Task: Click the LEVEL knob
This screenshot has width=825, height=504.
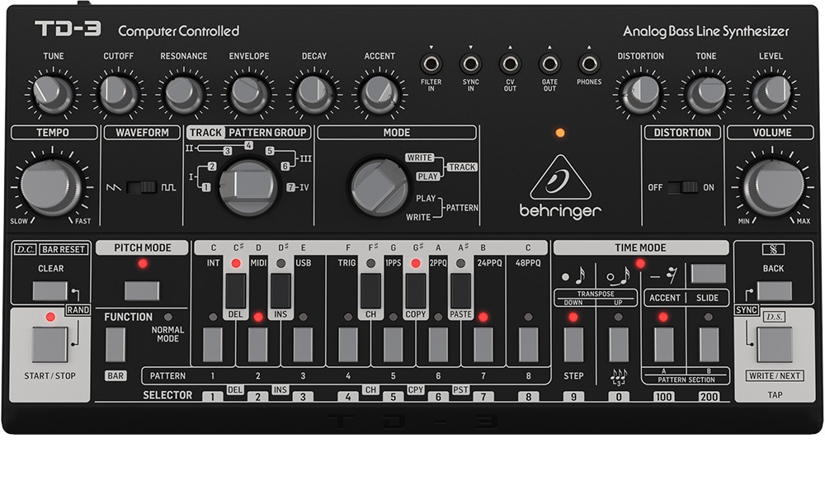Action: point(771,95)
